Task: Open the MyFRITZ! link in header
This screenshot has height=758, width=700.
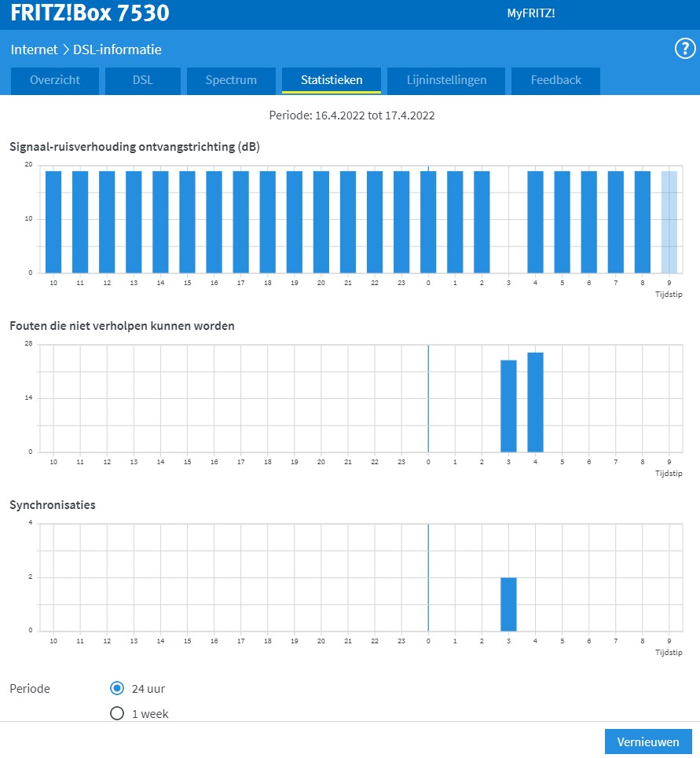Action: 531,13
